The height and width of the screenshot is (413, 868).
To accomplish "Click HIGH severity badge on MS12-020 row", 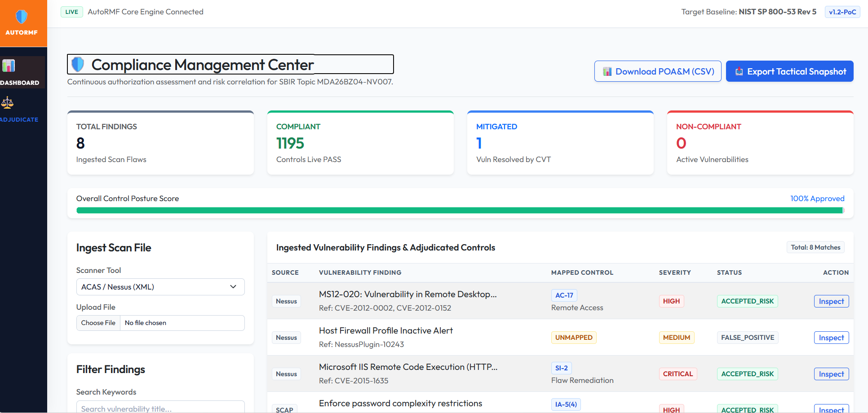I will click(x=671, y=301).
